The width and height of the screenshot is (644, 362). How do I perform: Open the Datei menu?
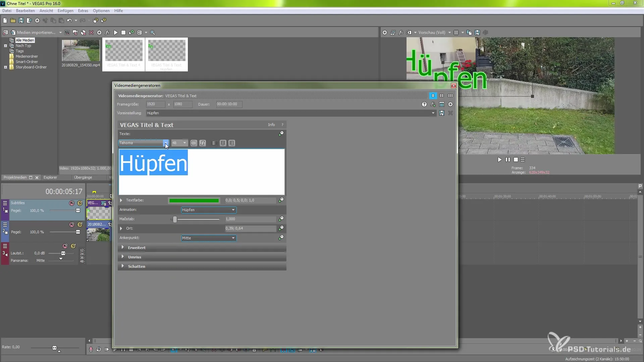[x=7, y=11]
